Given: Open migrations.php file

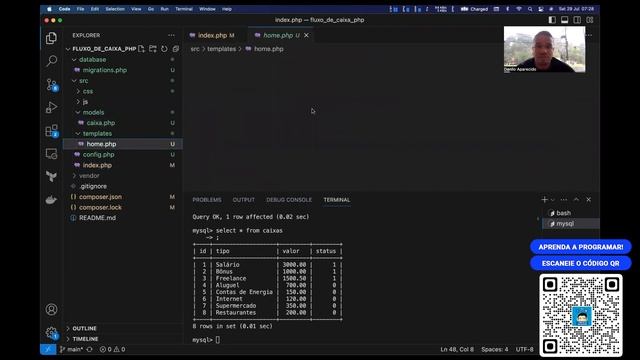Looking at the screenshot, I should tap(105, 70).
